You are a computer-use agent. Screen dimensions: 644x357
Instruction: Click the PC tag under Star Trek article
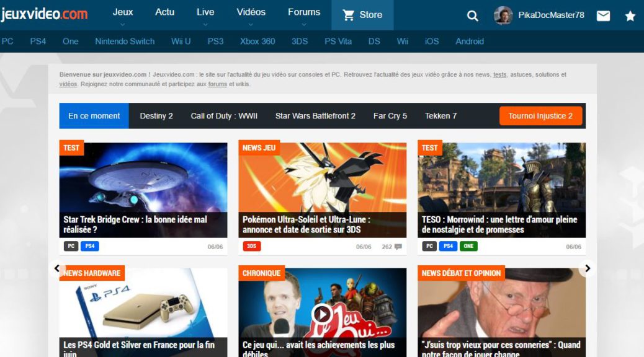tap(71, 246)
